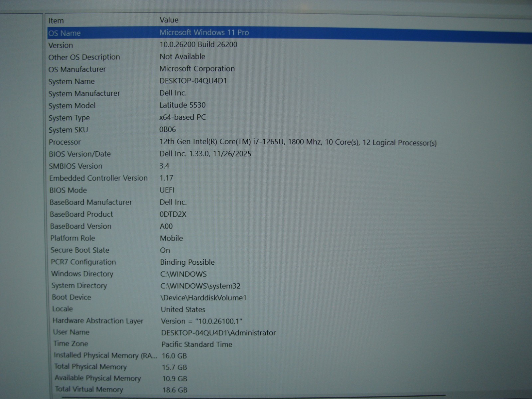Viewport: 532px width, 399px height.
Task: Click the 10.9 GB value
Action: [175, 378]
